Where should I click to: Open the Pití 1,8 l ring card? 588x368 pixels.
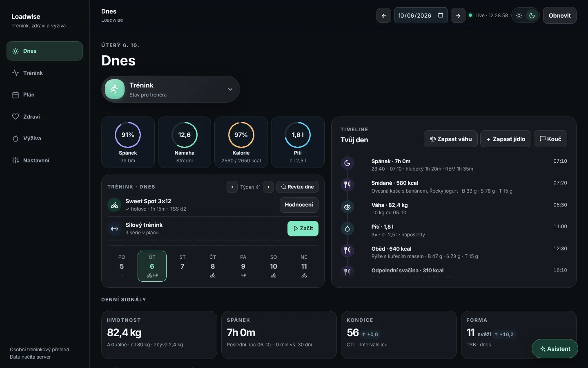[298, 142]
